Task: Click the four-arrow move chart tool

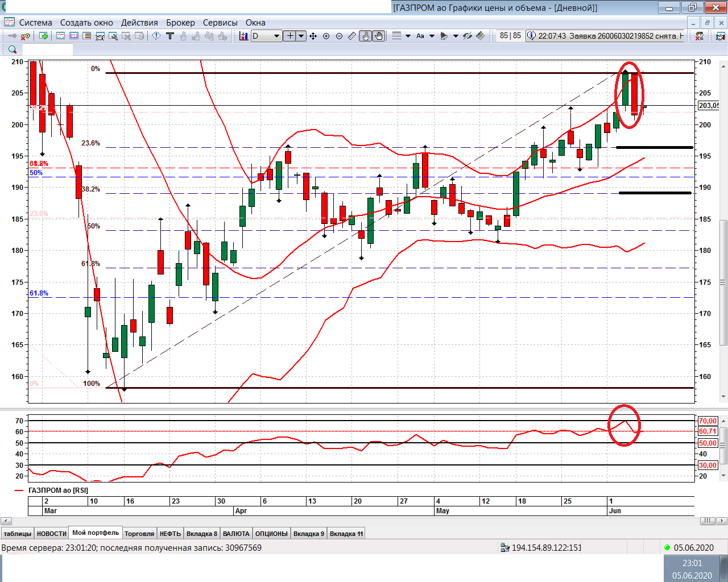Action: pos(313,36)
